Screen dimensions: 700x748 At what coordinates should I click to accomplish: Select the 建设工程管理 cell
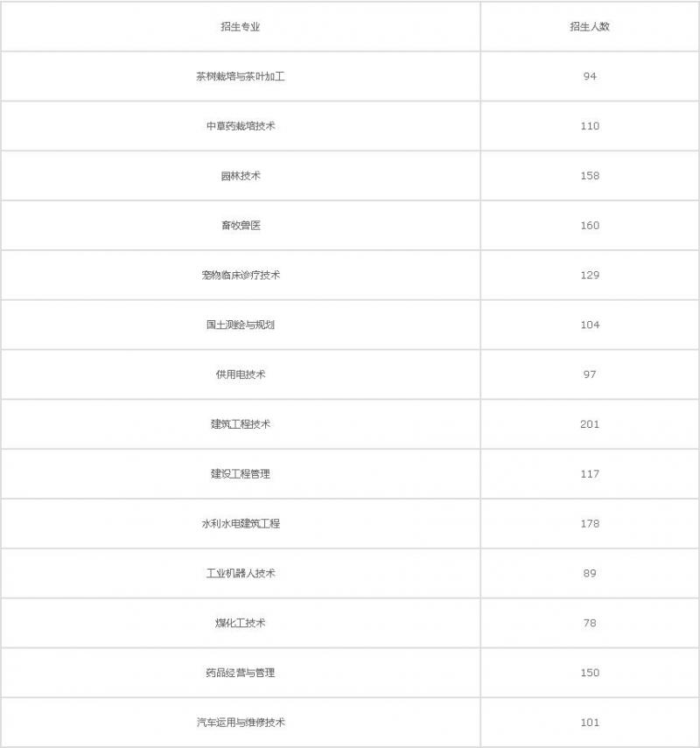pos(241,474)
